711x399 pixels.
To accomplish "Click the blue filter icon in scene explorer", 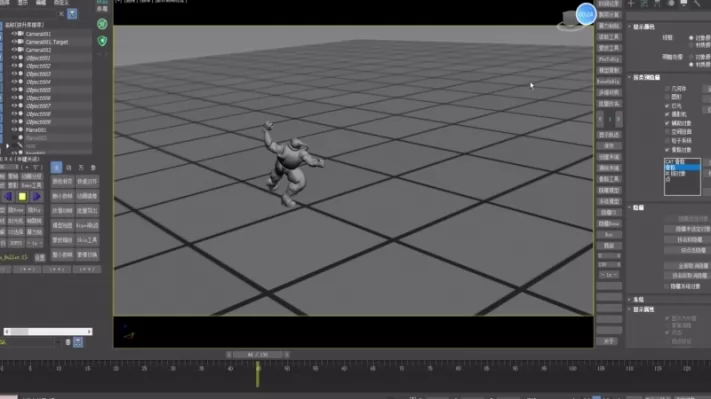I will 72,14.
